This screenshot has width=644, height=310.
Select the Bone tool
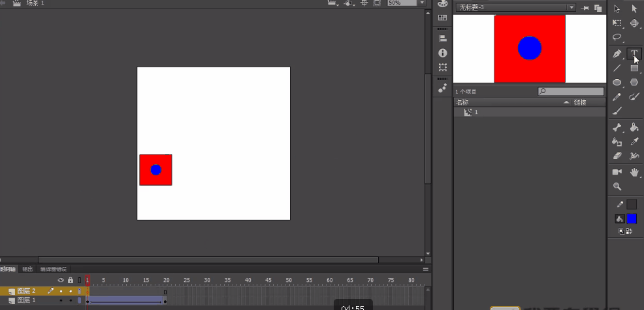[617, 128]
